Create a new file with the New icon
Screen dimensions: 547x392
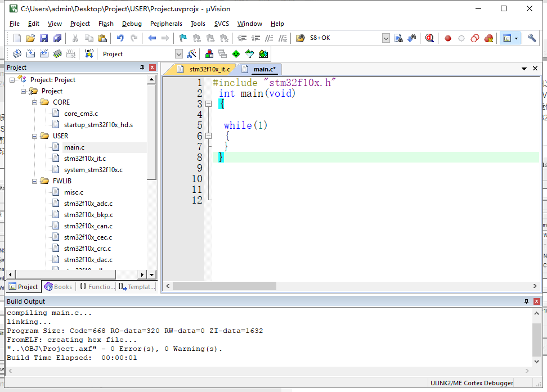[17, 38]
